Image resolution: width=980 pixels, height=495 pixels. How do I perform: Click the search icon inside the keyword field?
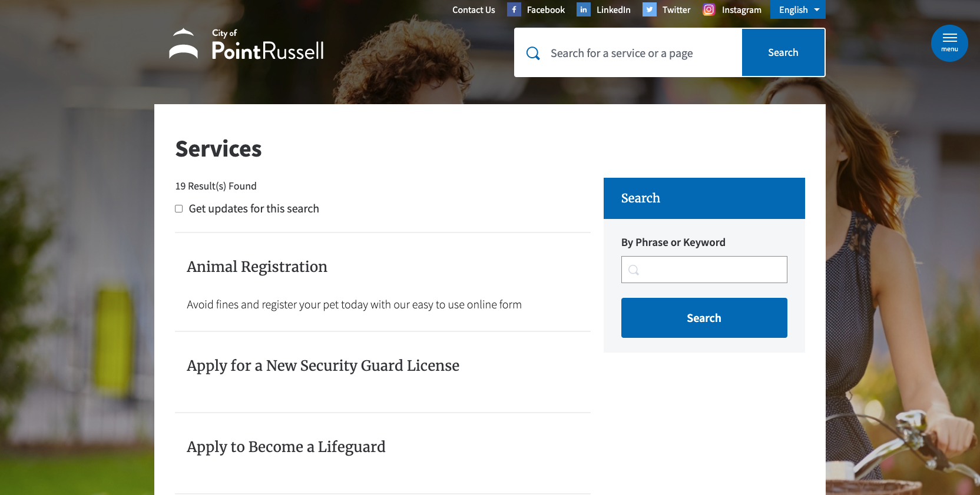(634, 270)
